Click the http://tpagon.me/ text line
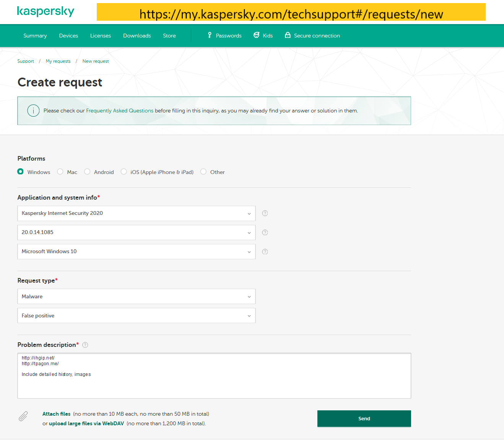 coord(40,364)
